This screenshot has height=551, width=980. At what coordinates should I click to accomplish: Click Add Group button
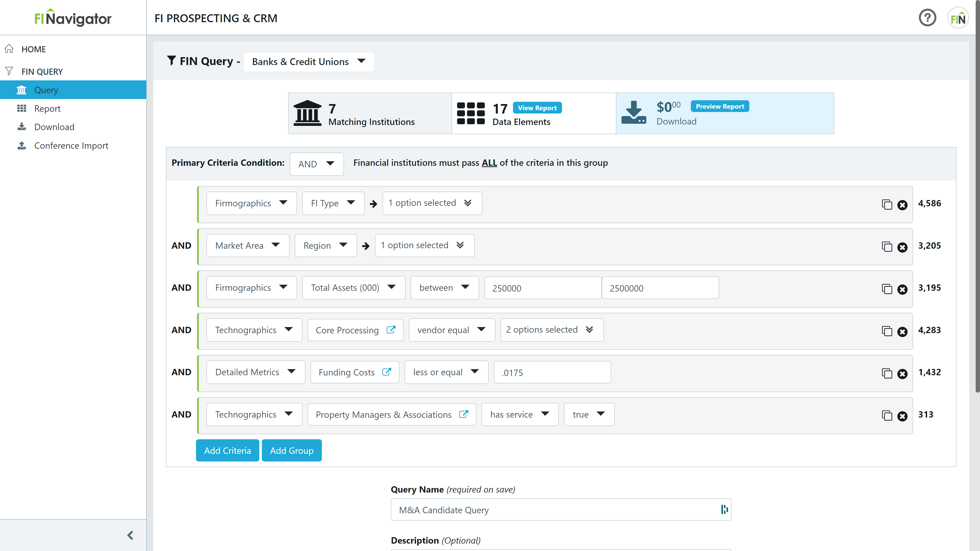tap(291, 450)
